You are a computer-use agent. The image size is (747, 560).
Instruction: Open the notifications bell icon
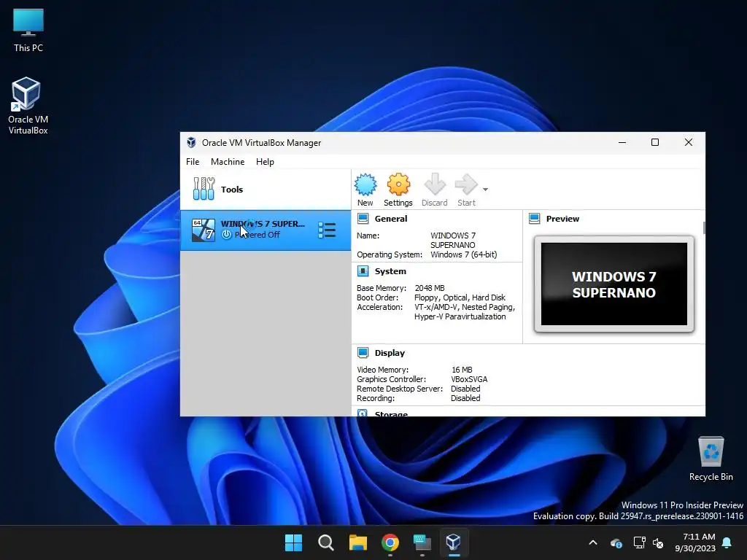point(727,542)
